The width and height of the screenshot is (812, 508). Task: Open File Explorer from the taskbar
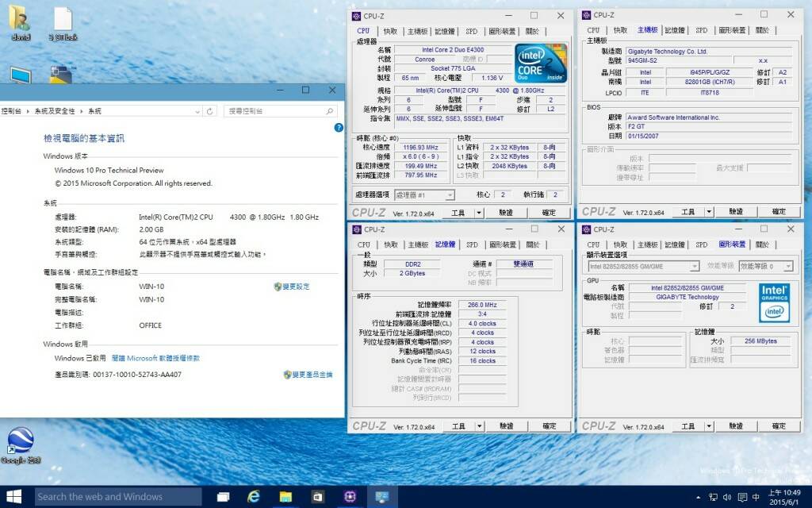coord(285,497)
